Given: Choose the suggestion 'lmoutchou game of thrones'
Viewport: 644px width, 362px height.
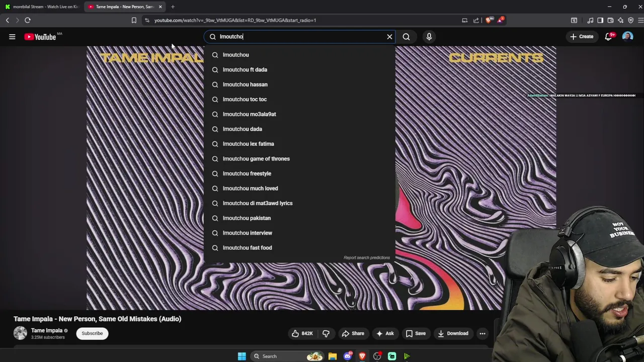Looking at the screenshot, I should [299, 159].
